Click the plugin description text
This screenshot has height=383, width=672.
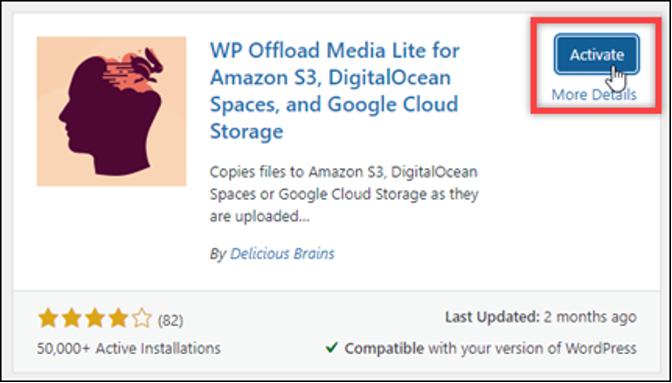click(343, 194)
